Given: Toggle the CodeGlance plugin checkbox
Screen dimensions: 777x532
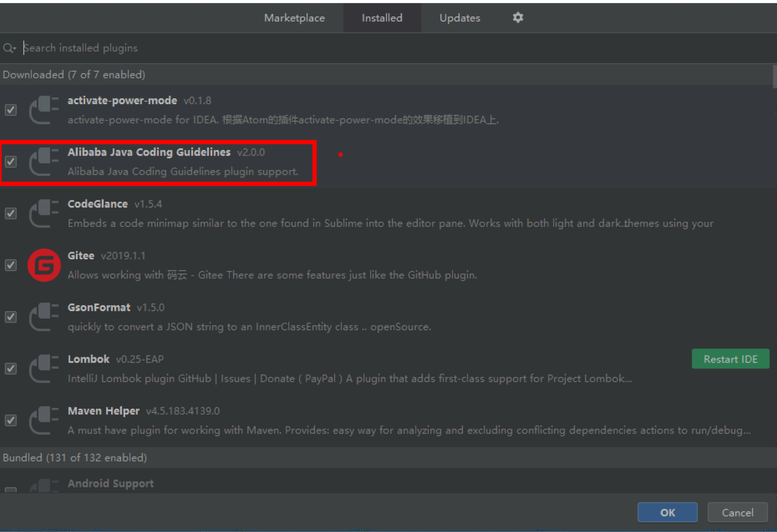Looking at the screenshot, I should pyautogui.click(x=11, y=213).
